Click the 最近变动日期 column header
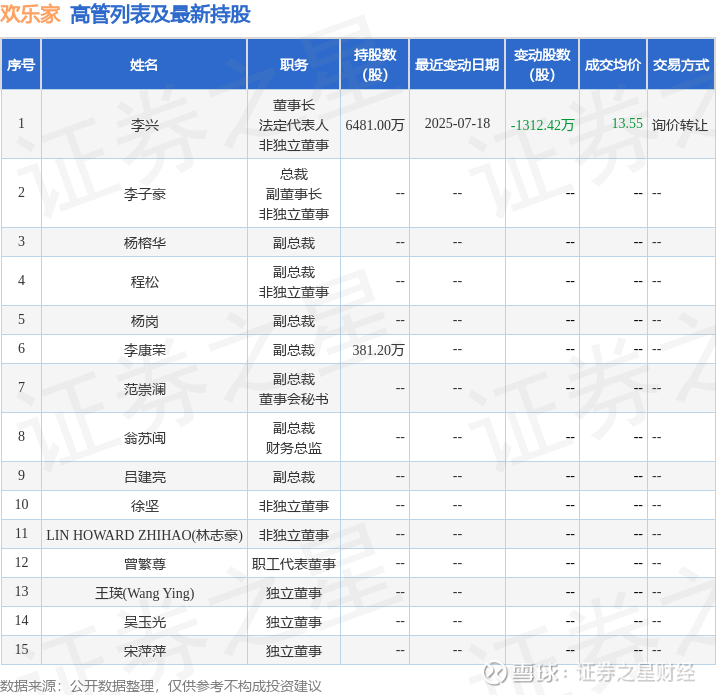Image resolution: width=716 pixels, height=695 pixels. click(x=457, y=64)
